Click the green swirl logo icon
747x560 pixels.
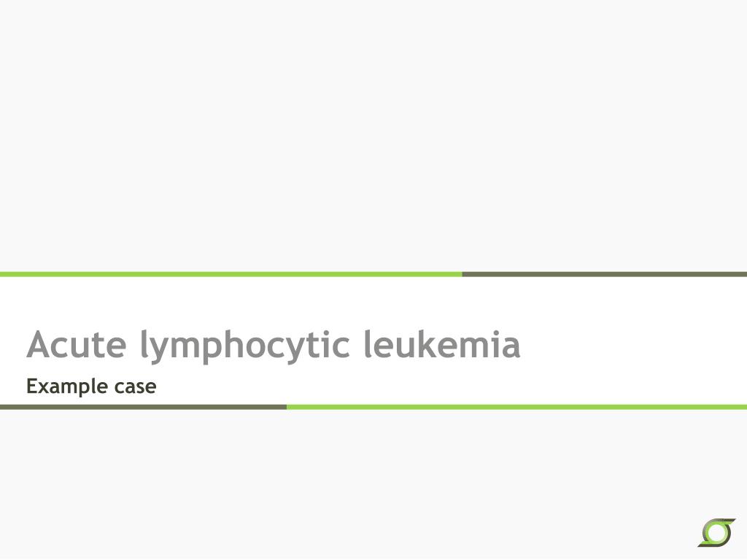point(716,532)
